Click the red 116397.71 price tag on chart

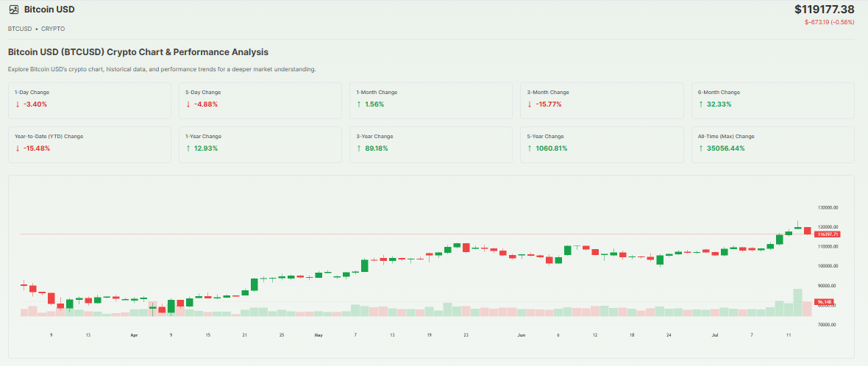pyautogui.click(x=829, y=234)
